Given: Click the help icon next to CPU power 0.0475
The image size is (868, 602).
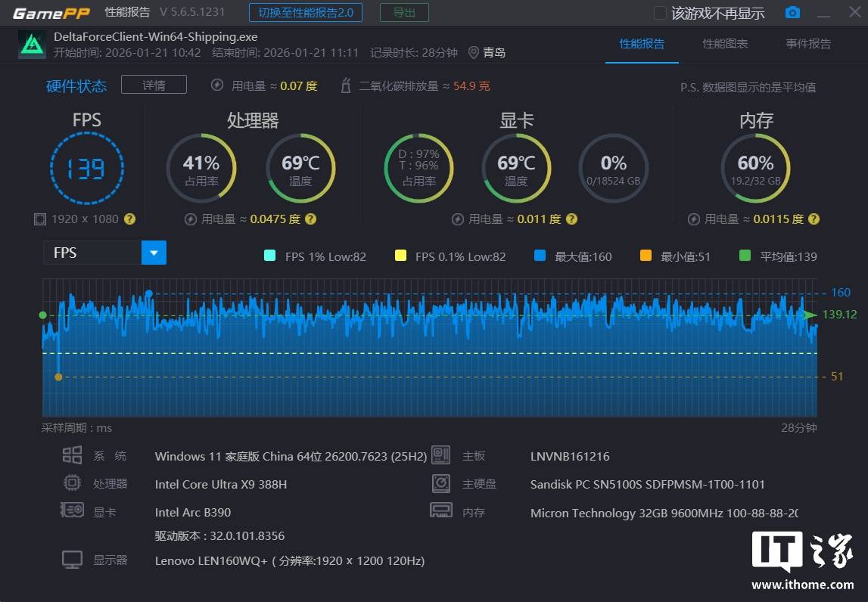Looking at the screenshot, I should 310,219.
